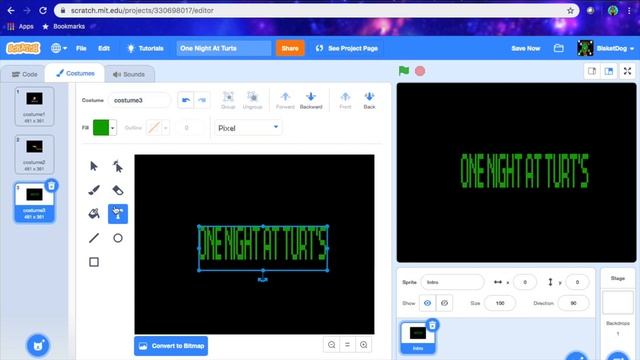Open the Edit menu
This screenshot has width=640, height=360.
104,48
